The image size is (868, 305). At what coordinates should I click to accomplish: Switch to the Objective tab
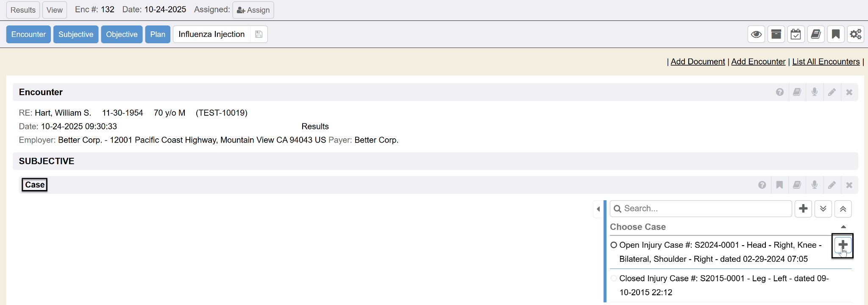122,34
